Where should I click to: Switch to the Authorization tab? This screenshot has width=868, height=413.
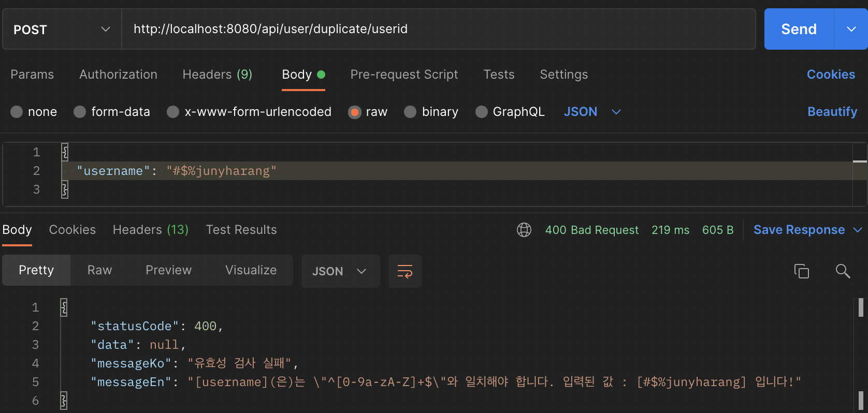(x=118, y=75)
